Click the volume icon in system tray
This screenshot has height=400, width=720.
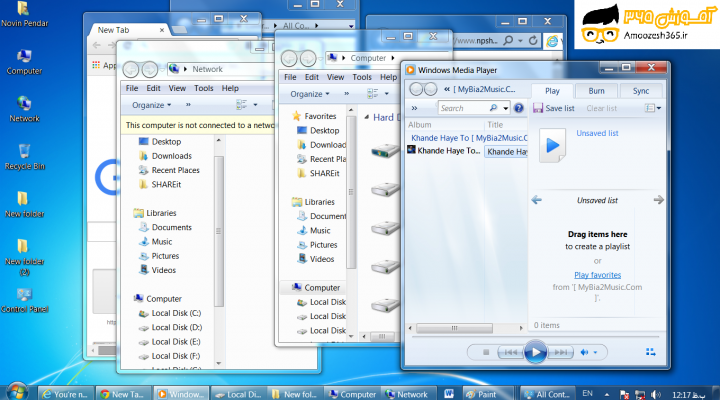click(x=656, y=394)
